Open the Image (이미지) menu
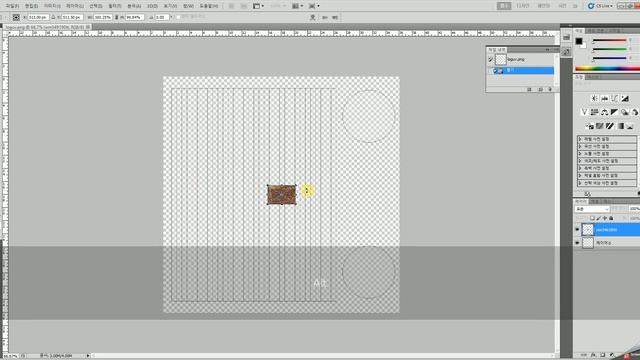The width and height of the screenshot is (640, 360). click(52, 6)
